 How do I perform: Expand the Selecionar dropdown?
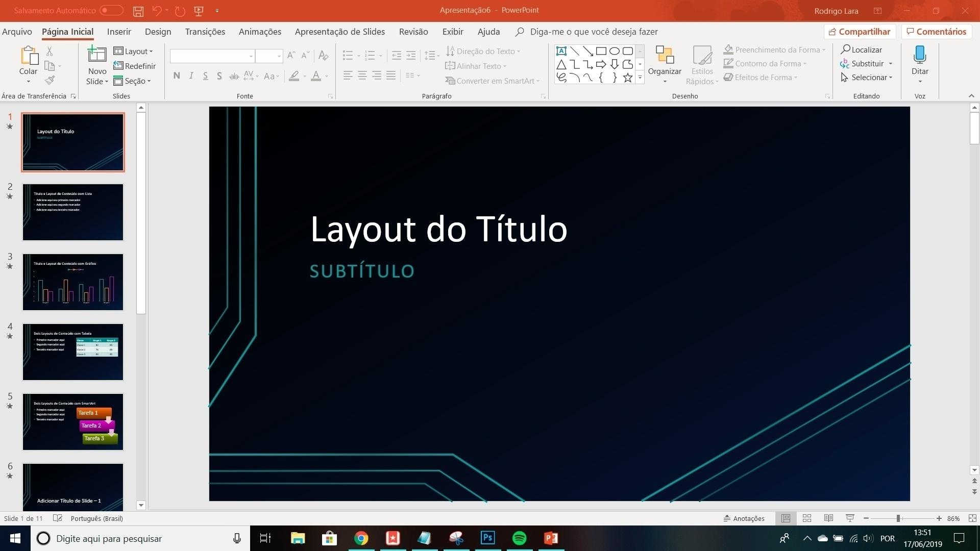tap(867, 78)
